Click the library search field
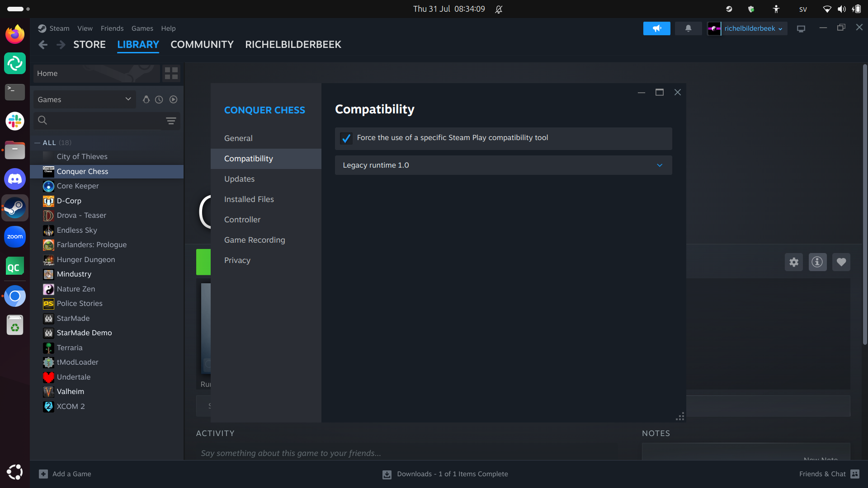This screenshot has height=488, width=868. coord(97,121)
